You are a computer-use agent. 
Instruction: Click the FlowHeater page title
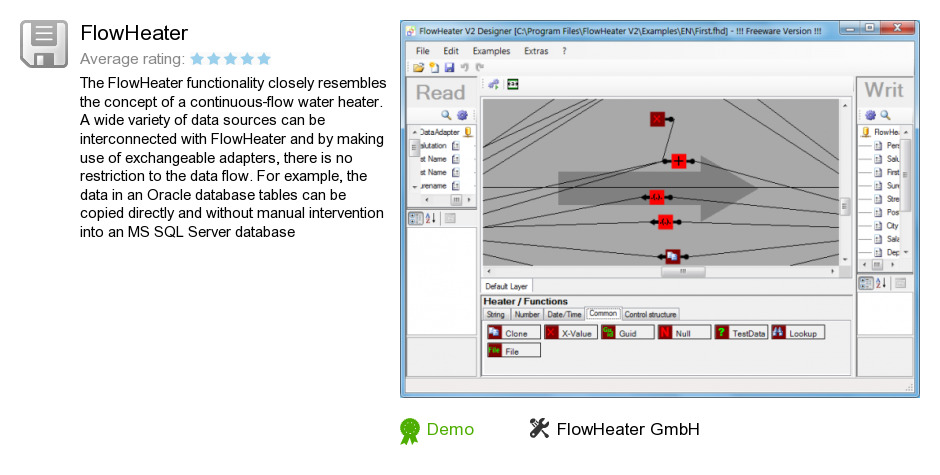point(134,33)
